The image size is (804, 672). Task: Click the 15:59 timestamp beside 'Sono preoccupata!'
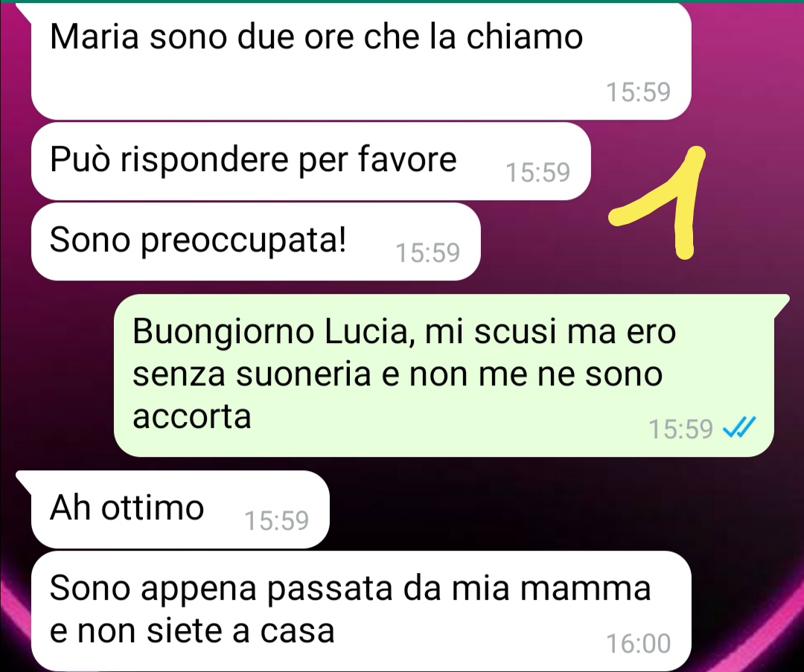tap(427, 252)
